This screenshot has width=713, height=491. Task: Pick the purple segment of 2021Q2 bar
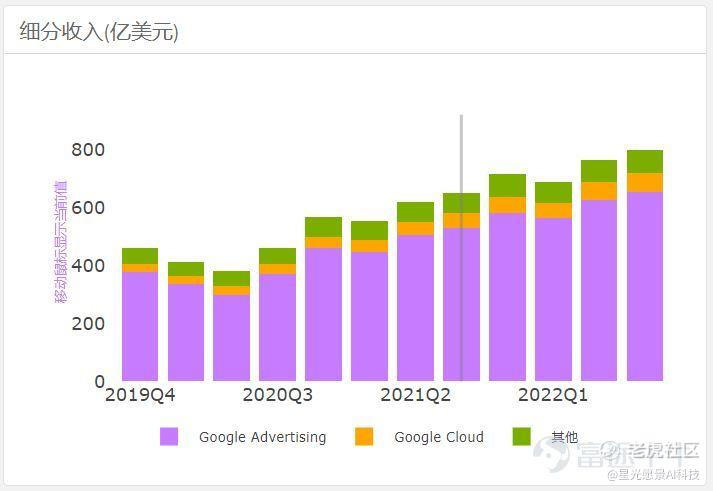[x=415, y=308]
